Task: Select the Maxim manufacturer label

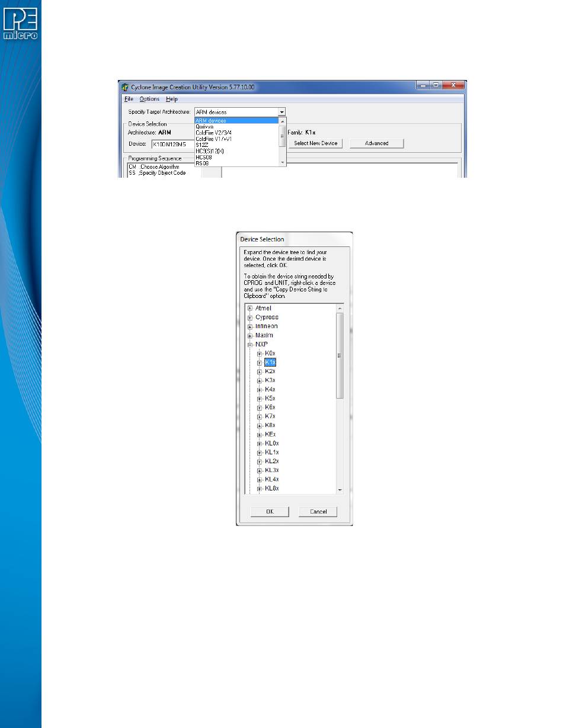Action: 264,336
